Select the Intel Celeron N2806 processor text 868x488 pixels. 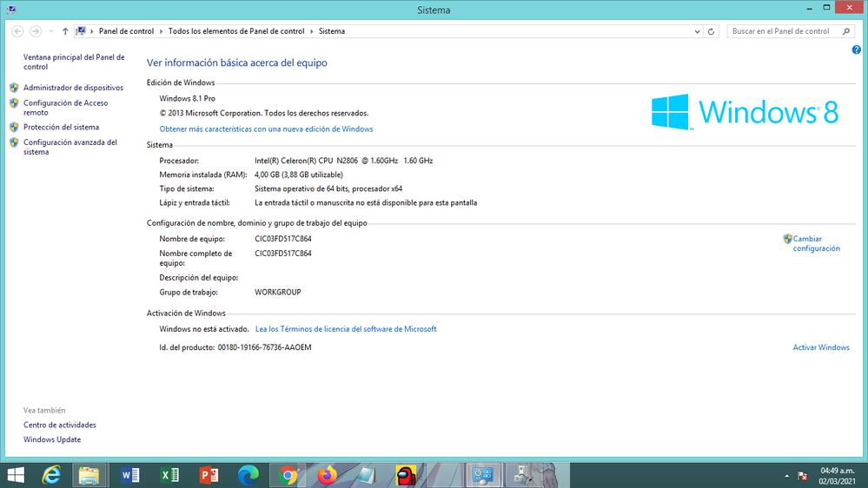pos(344,161)
